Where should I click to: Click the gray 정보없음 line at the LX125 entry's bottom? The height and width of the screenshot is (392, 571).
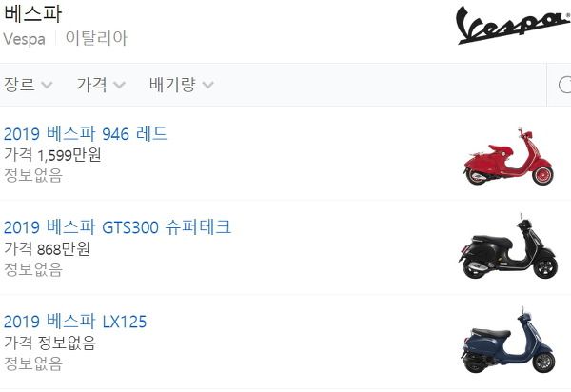[33, 363]
